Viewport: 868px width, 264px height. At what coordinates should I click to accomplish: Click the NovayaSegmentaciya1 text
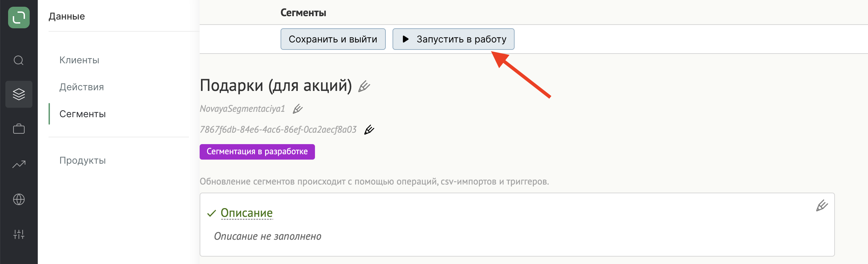pyautogui.click(x=242, y=109)
